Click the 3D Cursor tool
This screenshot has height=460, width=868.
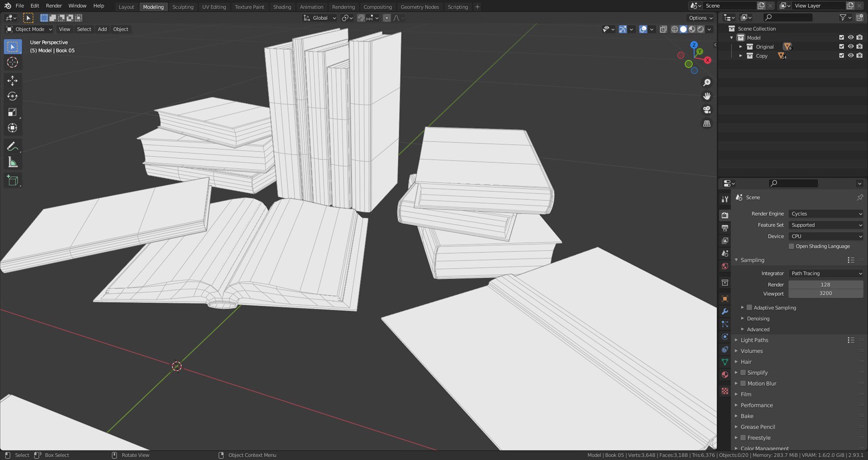(x=12, y=62)
